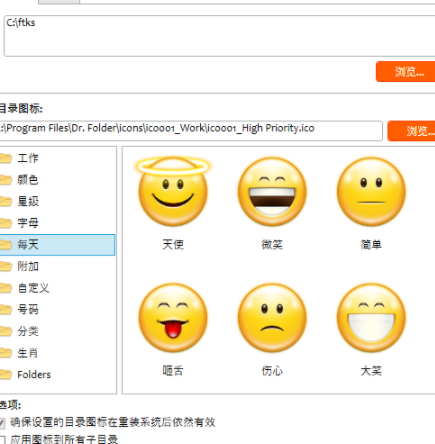
Task: Select the 生肖 zodiac category
Action: [57, 353]
